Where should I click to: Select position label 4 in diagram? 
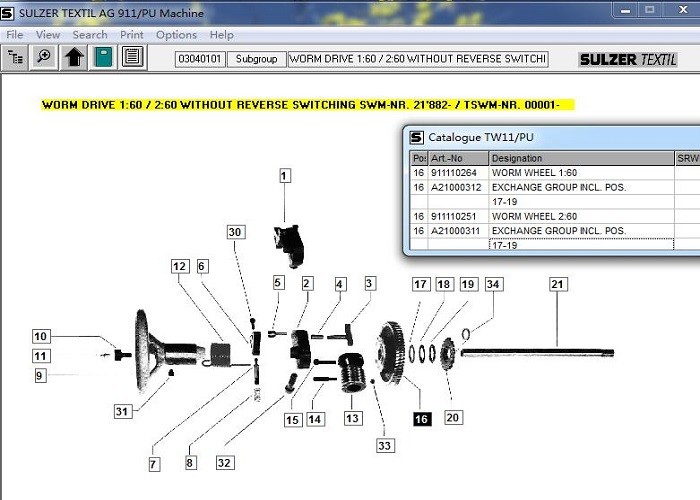pos(340,284)
